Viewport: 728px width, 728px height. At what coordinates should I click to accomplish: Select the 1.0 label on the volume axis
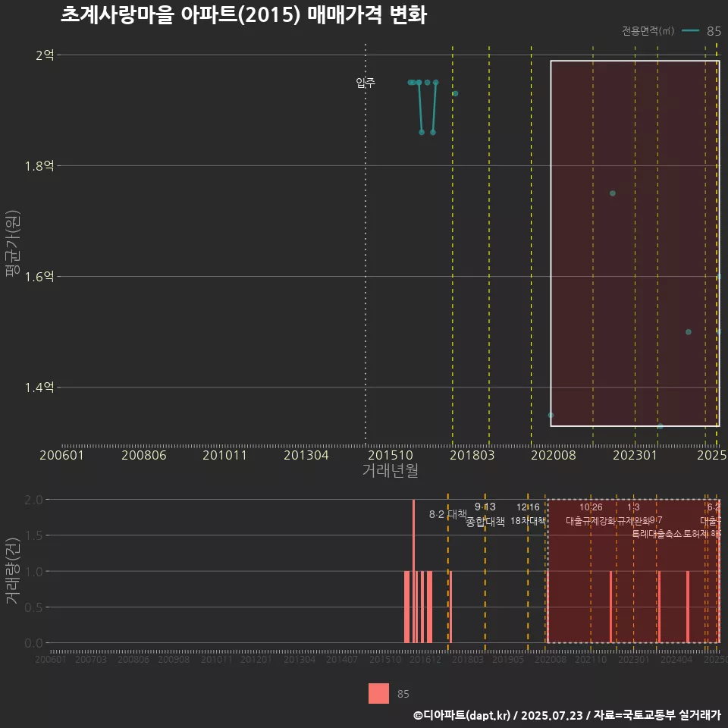[33, 572]
